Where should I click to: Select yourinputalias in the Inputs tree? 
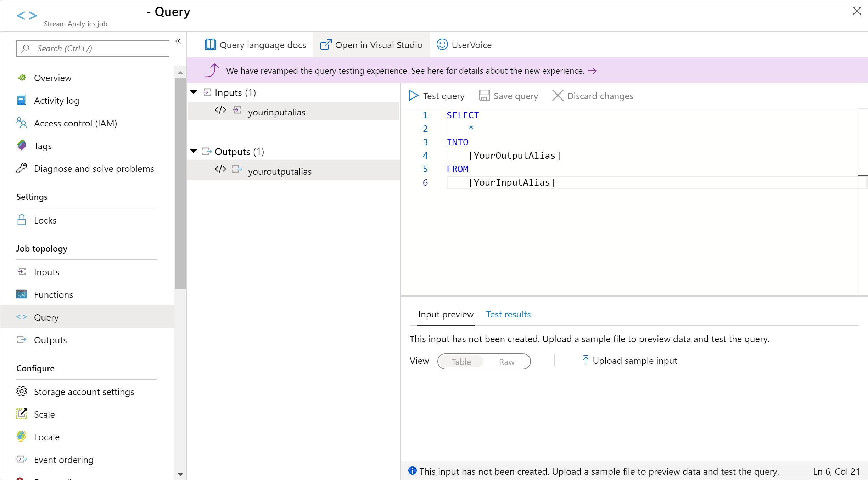pos(293,111)
